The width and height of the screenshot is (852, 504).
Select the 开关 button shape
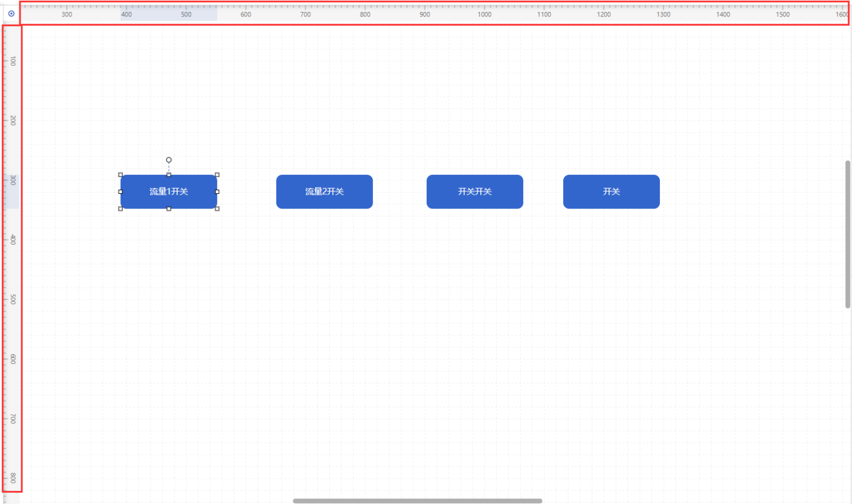[611, 191]
